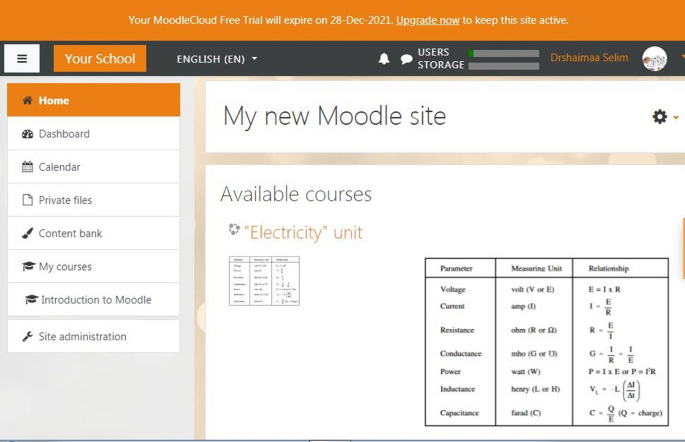Select Private files in sidebar
The height and width of the screenshot is (442, 685).
pyautogui.click(x=93, y=200)
